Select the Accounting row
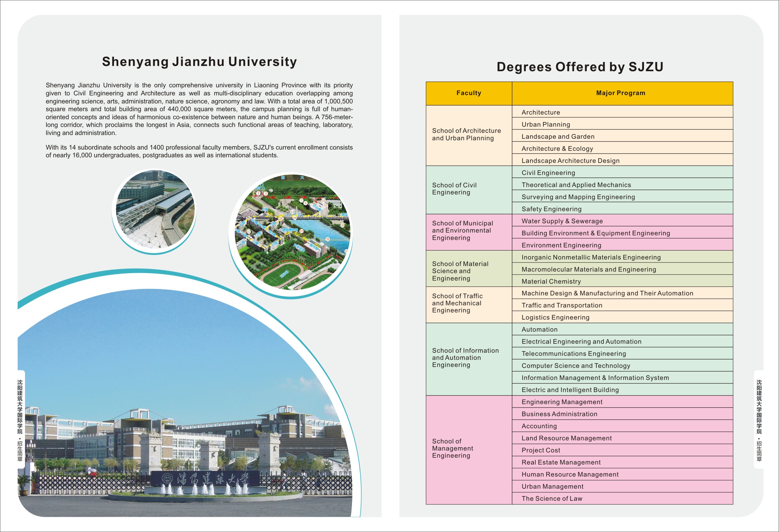 point(622,425)
